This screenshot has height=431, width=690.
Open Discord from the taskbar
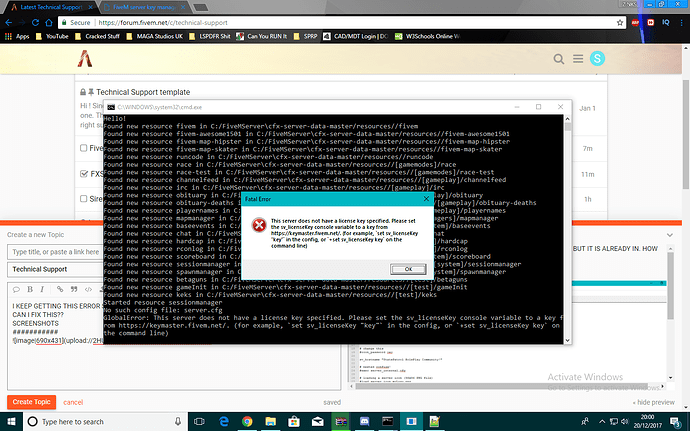click(364, 422)
